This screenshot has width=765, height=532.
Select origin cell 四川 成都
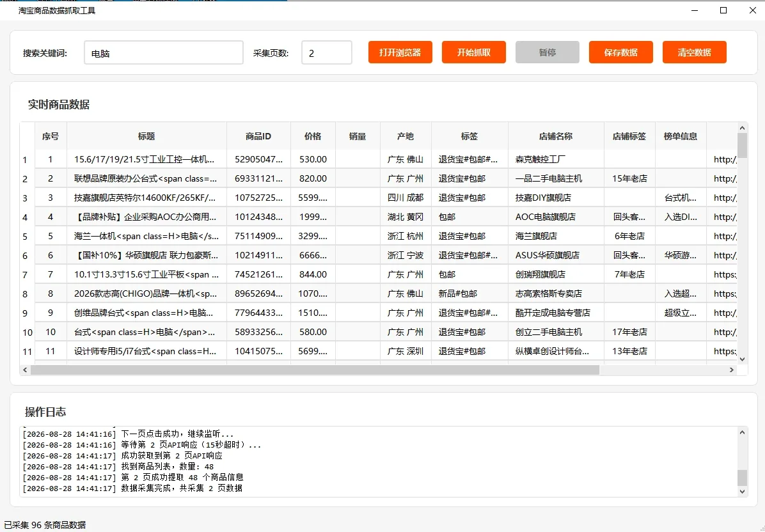pos(406,198)
